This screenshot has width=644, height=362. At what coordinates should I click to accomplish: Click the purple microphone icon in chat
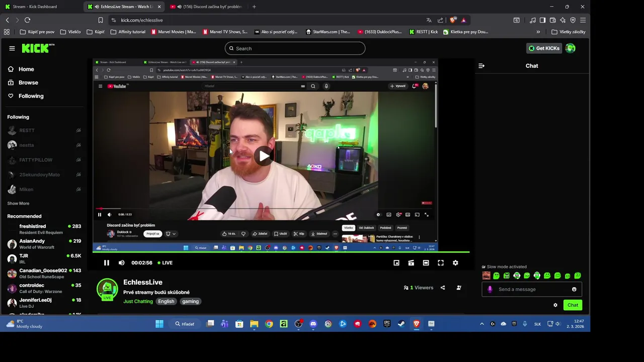pyautogui.click(x=490, y=289)
